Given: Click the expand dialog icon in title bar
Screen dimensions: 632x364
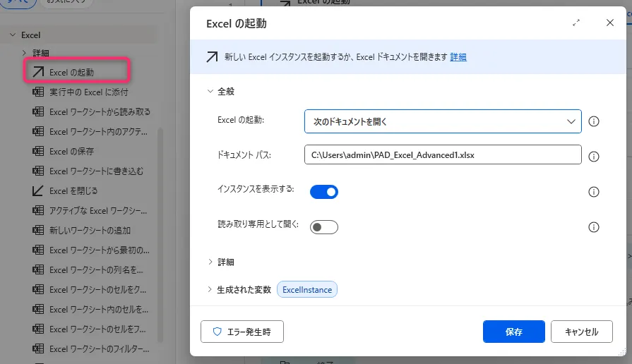Looking at the screenshot, I should coord(577,23).
